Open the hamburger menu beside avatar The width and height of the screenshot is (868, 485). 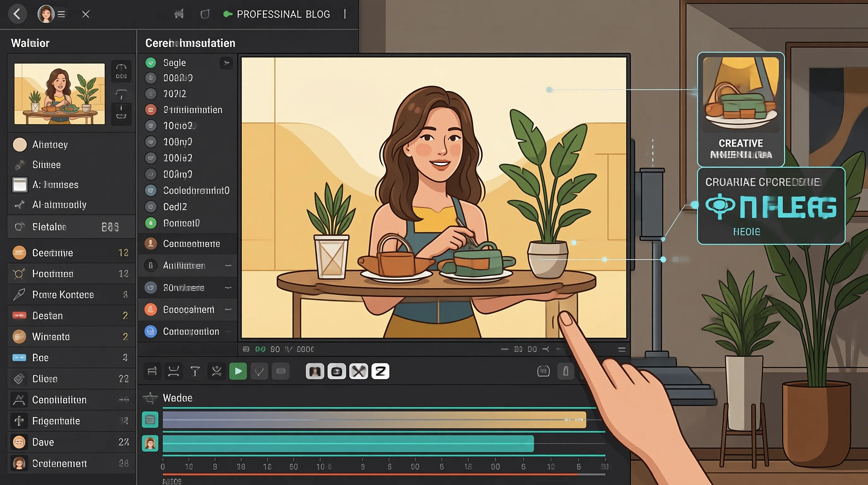coord(61,14)
